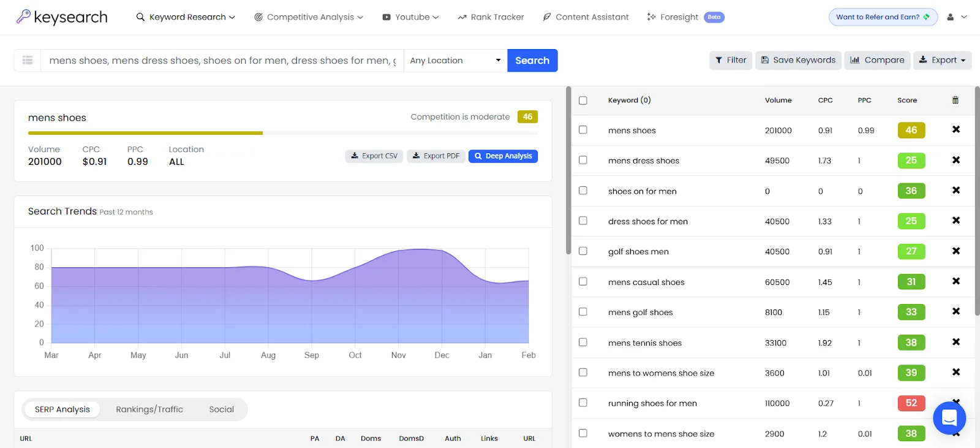This screenshot has height=448, width=980.
Task: Click competition progress bar
Action: [x=283, y=133]
